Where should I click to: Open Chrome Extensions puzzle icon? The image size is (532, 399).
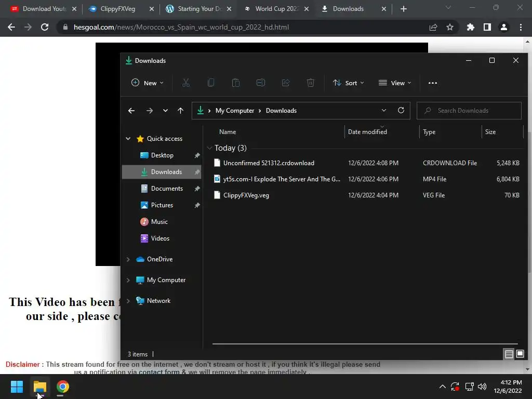click(471, 27)
